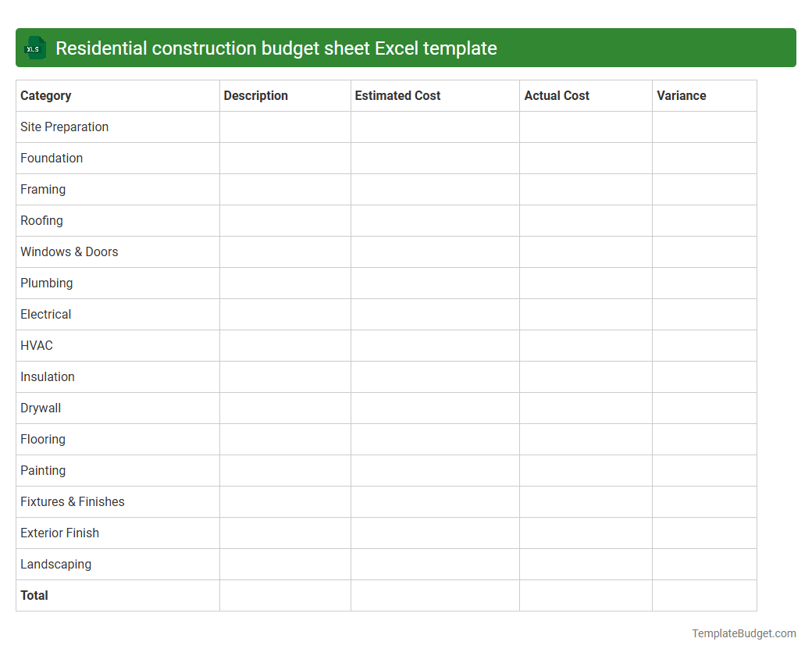812x656 pixels.
Task: Click the Plumbing category cell
Action: pos(46,283)
